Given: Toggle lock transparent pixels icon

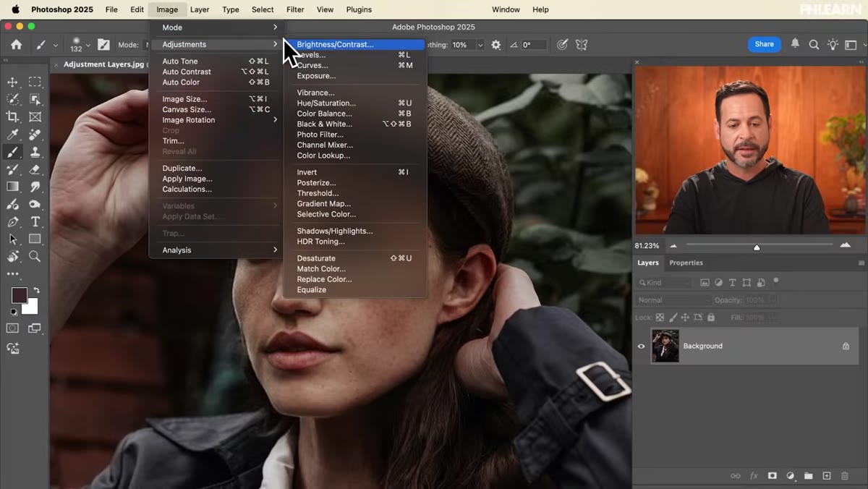Looking at the screenshot, I should (x=660, y=318).
